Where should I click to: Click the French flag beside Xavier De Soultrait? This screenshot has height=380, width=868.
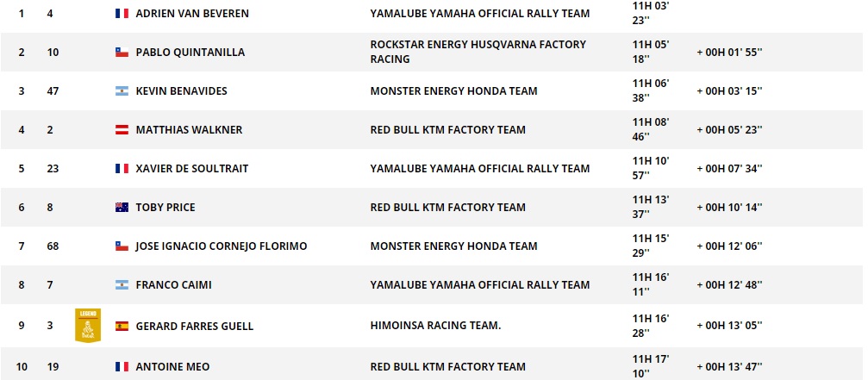pos(122,169)
